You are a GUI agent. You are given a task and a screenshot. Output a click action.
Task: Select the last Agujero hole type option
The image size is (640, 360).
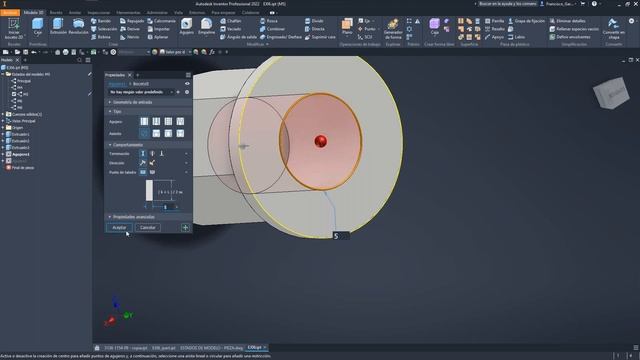(x=180, y=121)
